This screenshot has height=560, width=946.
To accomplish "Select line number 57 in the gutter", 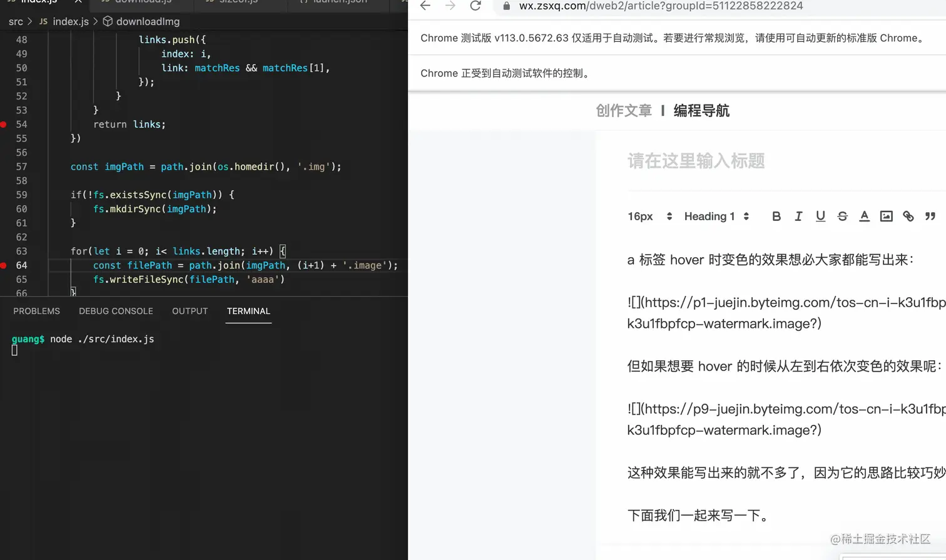I will click(x=21, y=166).
